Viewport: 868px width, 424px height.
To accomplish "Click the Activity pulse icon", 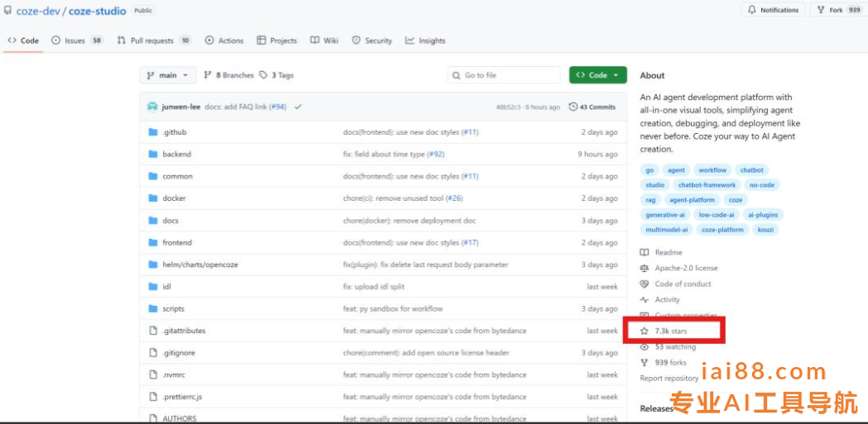I will click(x=645, y=300).
